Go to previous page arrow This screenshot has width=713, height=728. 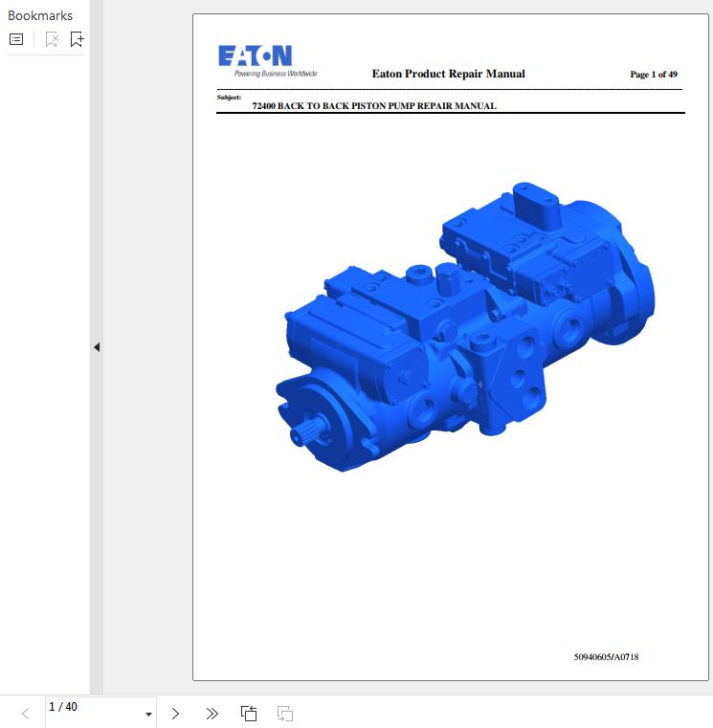(26, 713)
